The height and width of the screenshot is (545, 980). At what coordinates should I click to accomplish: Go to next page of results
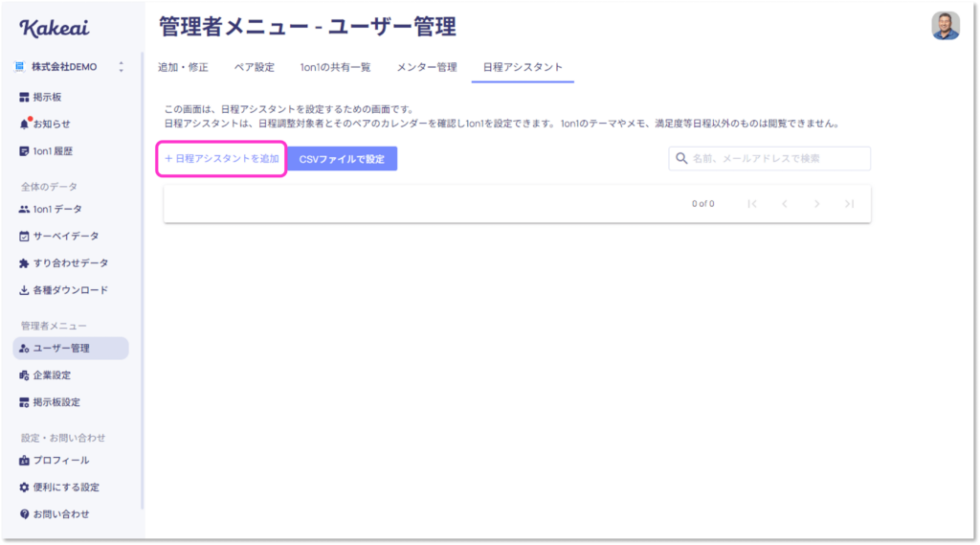click(x=817, y=203)
